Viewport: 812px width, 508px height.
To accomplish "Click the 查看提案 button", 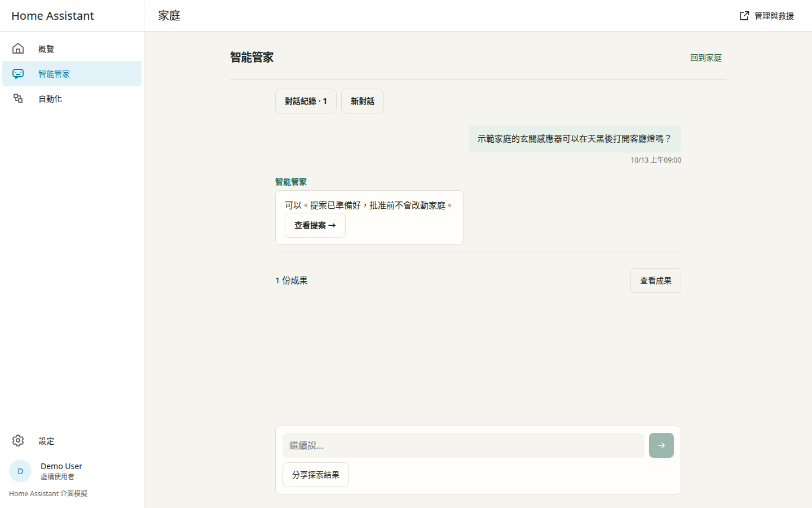I will pyautogui.click(x=315, y=225).
